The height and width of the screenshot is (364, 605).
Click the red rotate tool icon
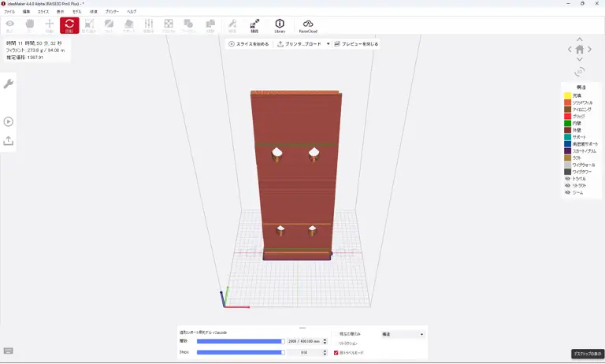coord(69,26)
